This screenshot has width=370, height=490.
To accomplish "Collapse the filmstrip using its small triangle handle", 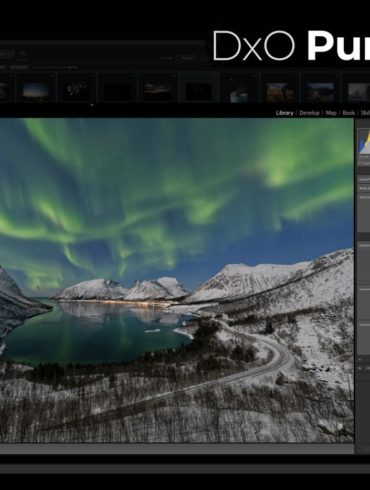I will 92,105.
